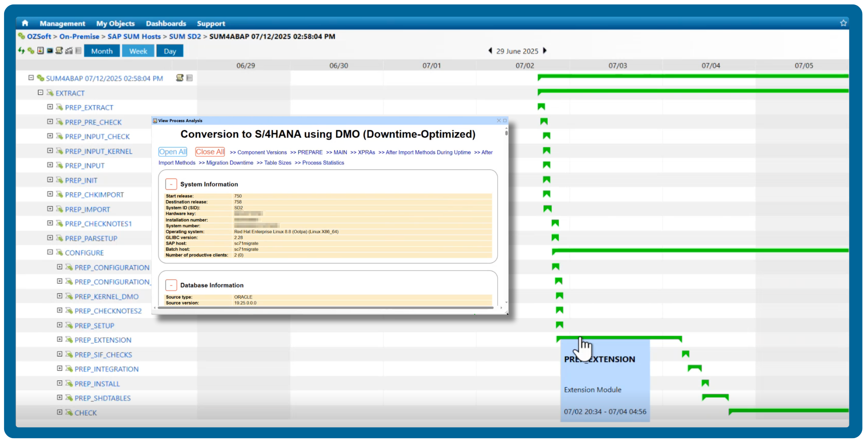Image resolution: width=868 pixels, height=446 pixels.
Task: Click the favorite star icon at top right
Action: [843, 23]
